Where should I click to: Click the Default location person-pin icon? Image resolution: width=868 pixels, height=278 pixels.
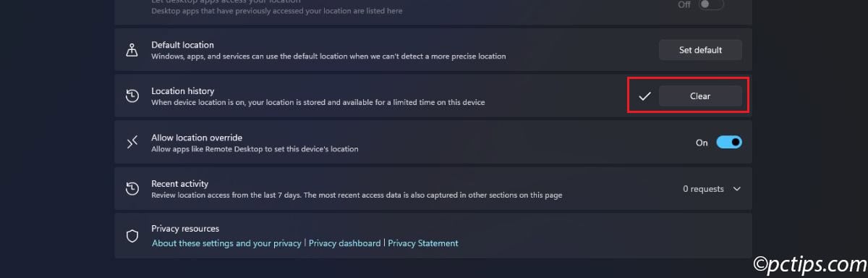[x=132, y=50]
